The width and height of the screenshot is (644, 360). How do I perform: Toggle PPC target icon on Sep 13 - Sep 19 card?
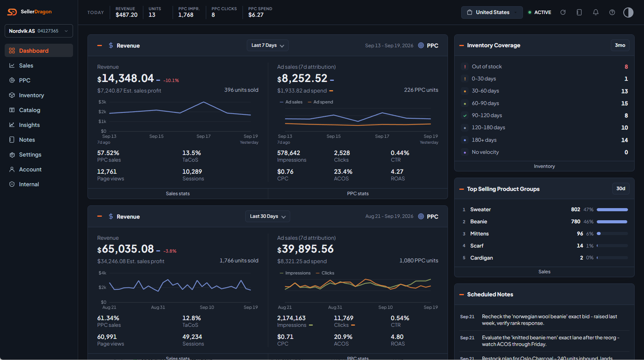[x=421, y=45]
